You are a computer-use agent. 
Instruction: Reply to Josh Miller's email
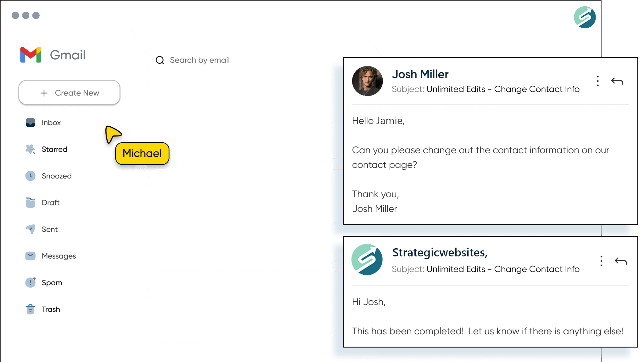click(617, 81)
